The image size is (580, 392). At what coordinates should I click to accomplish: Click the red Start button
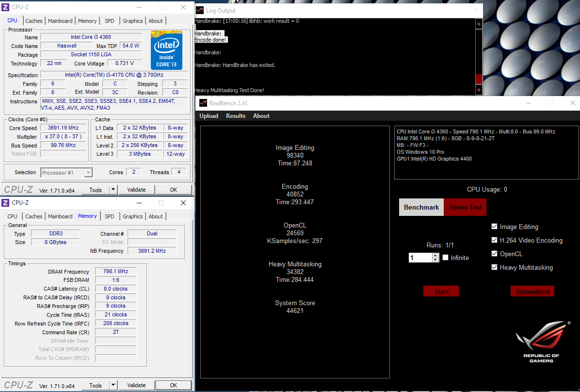click(441, 291)
